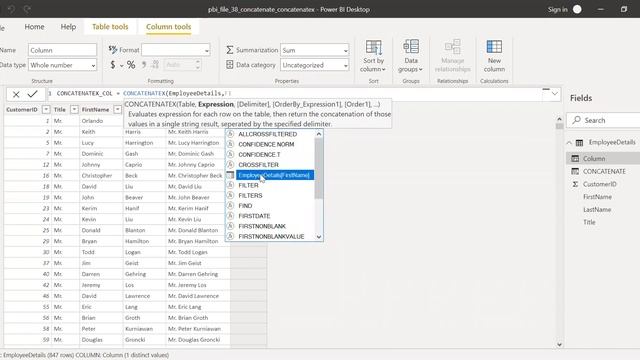Click the Format icon in ribbon
640x360 pixels.
(113, 50)
